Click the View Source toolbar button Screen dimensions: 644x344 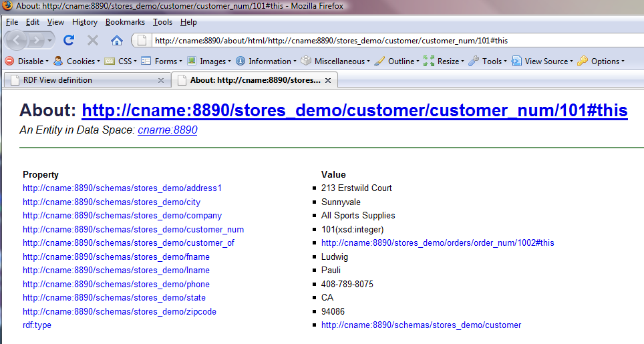pos(542,61)
